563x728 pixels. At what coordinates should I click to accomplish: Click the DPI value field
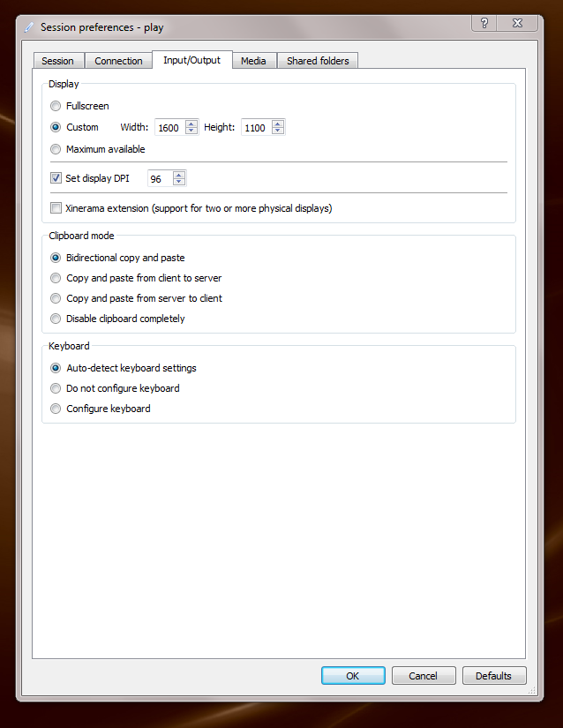click(160, 179)
